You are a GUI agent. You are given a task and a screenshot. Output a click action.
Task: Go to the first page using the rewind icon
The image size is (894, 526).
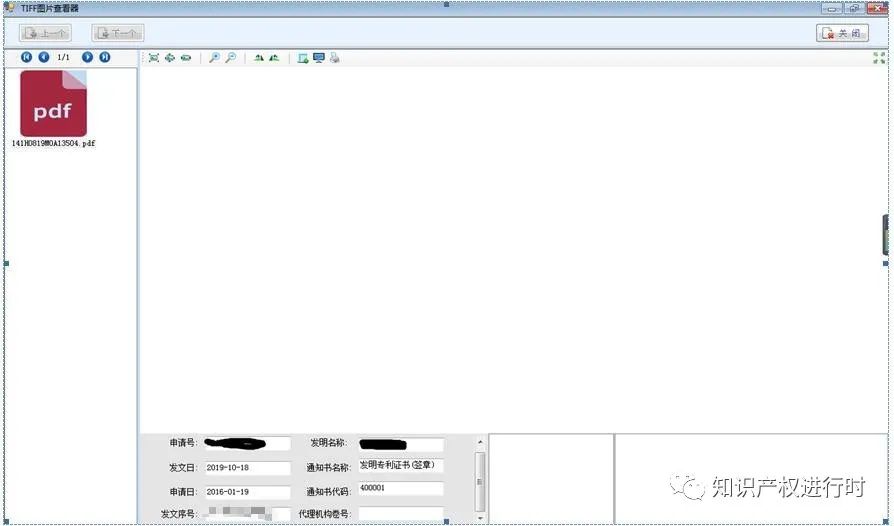pos(26,57)
